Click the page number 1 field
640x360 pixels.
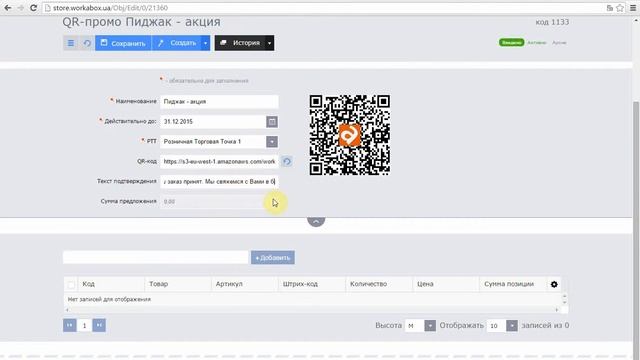(x=84, y=325)
